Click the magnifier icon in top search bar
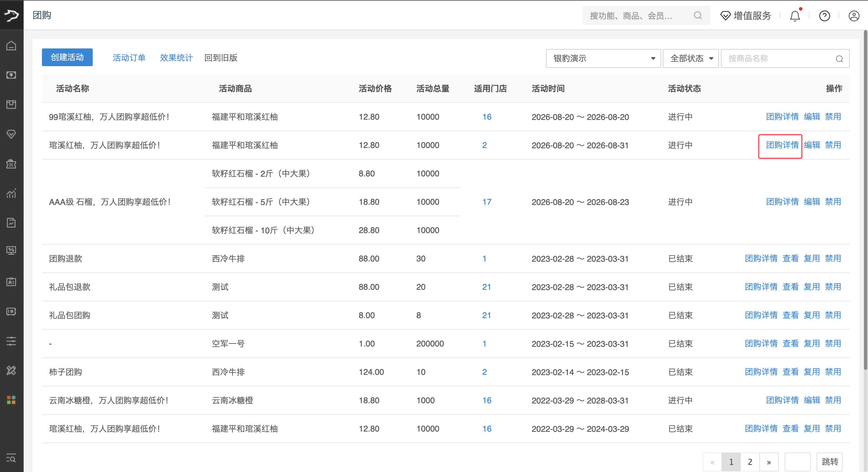The width and height of the screenshot is (868, 472). tap(698, 16)
